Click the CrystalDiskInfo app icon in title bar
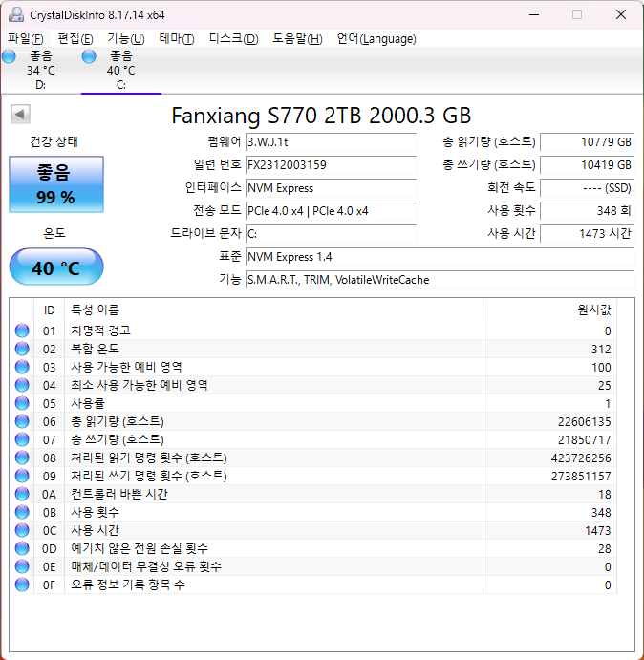 pyautogui.click(x=16, y=14)
